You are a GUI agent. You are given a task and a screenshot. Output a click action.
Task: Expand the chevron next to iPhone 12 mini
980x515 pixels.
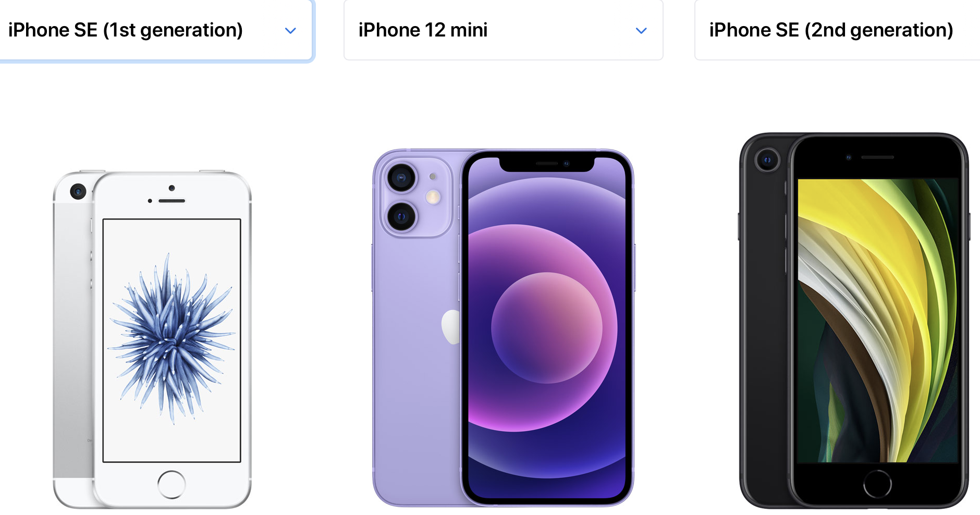click(x=641, y=31)
